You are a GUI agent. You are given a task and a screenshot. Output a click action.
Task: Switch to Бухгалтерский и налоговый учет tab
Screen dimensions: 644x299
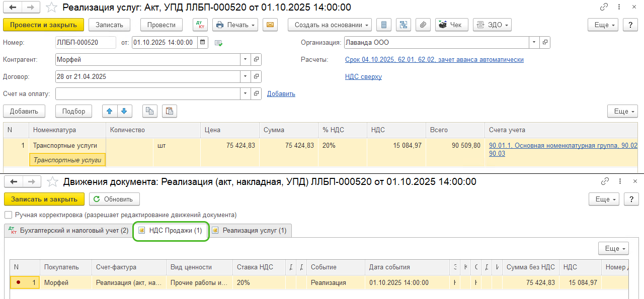click(68, 231)
